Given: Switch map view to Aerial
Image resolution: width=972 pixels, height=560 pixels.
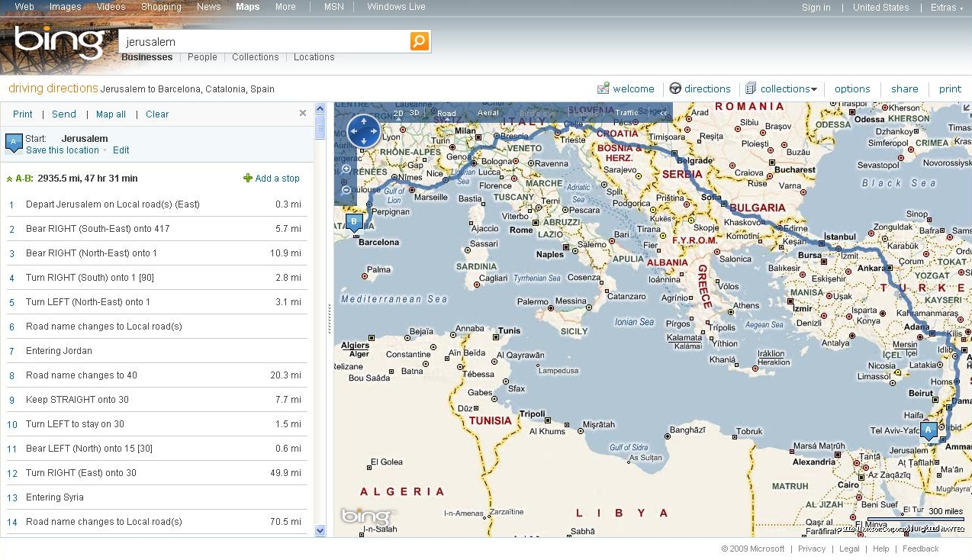Looking at the screenshot, I should click(488, 113).
